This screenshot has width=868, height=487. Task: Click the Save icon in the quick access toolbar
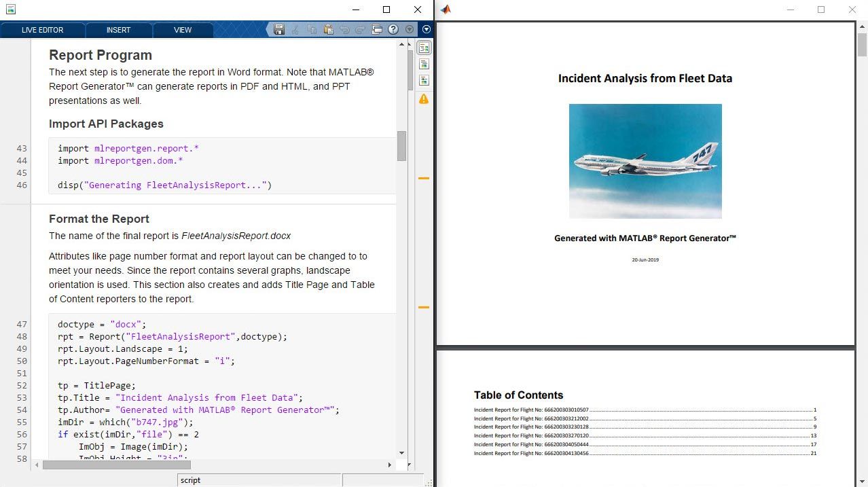(x=279, y=29)
